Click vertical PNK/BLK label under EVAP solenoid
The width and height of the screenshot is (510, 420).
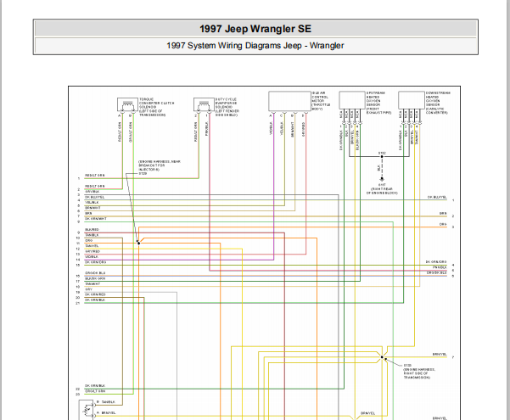(207, 128)
